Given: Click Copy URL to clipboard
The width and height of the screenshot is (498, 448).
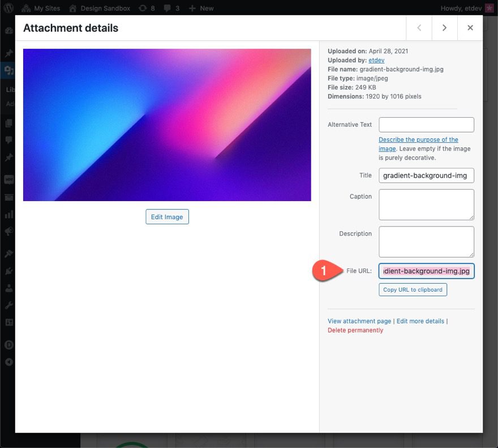Looking at the screenshot, I should click(413, 289).
